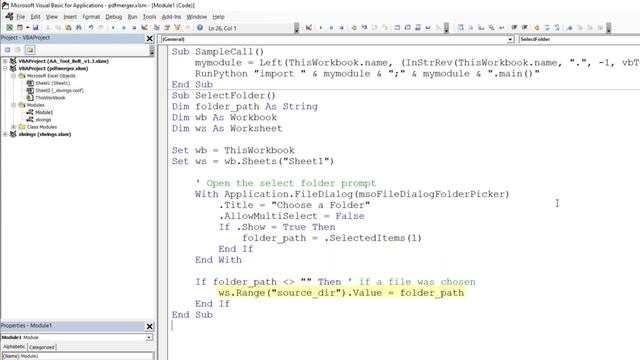Image resolution: width=640 pixels, height=360 pixels.
Task: Collapse the Microsoft Excel Objects folder
Action: click(13, 76)
